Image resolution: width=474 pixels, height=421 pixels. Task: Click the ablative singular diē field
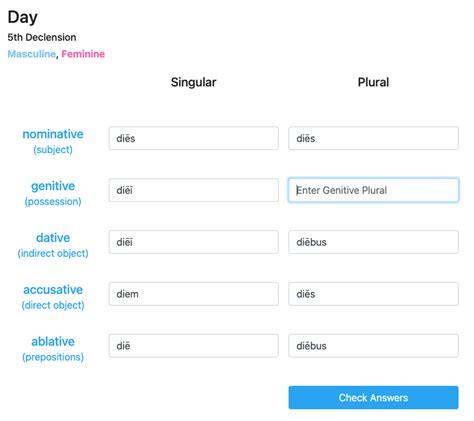(193, 346)
